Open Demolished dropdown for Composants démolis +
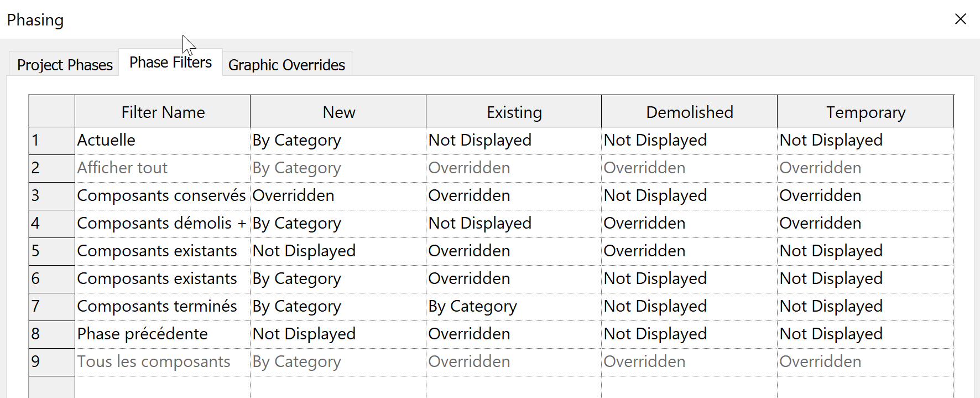This screenshot has width=980, height=398. coord(689,223)
